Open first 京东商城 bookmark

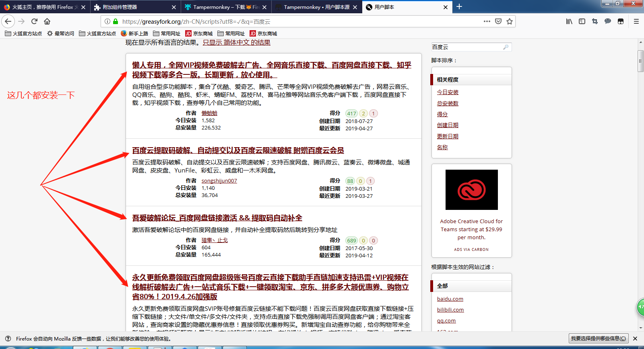[199, 33]
